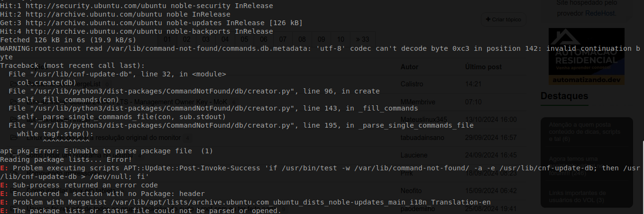Image resolution: width=644 pixels, height=214 pixels.
Task: Open author Neofito's profile
Action: [x=412, y=190]
